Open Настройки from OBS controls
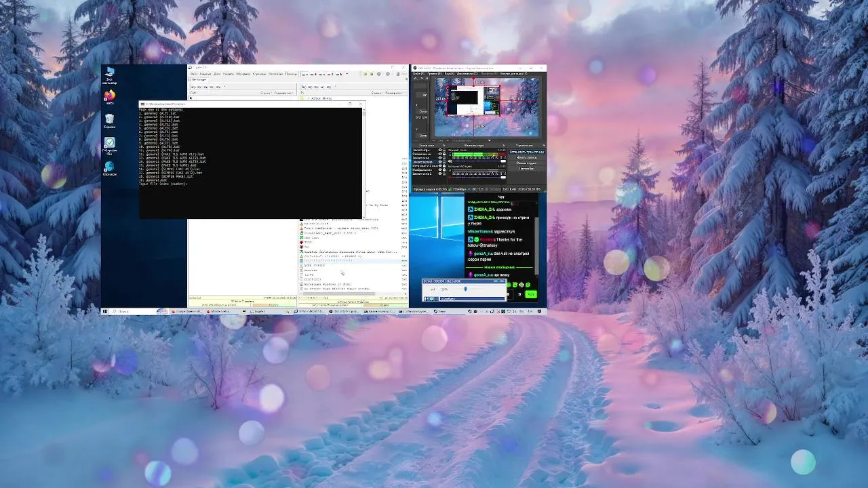868x488 pixels. click(x=526, y=169)
